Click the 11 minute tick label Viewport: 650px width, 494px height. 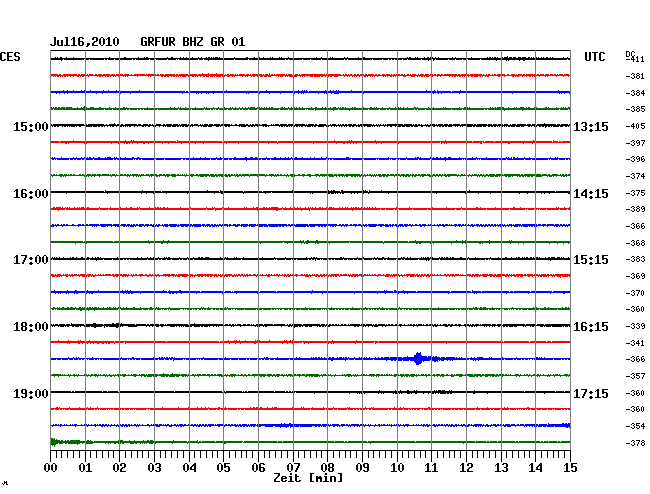tap(431, 467)
